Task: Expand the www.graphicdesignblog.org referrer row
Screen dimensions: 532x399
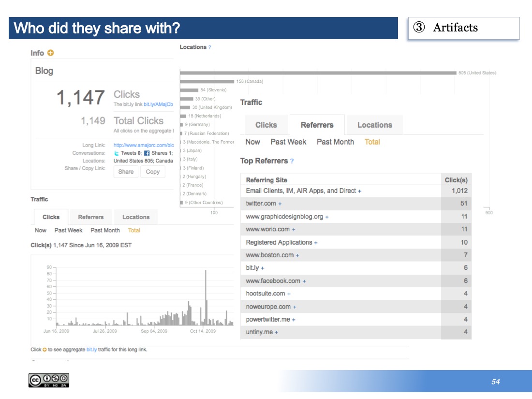Action: coord(327,217)
